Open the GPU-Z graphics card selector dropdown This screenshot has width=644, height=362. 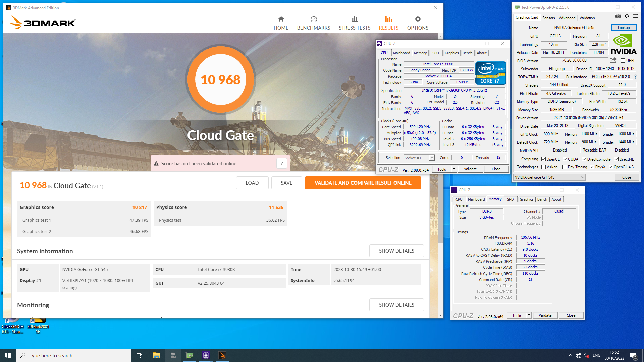coord(549,177)
